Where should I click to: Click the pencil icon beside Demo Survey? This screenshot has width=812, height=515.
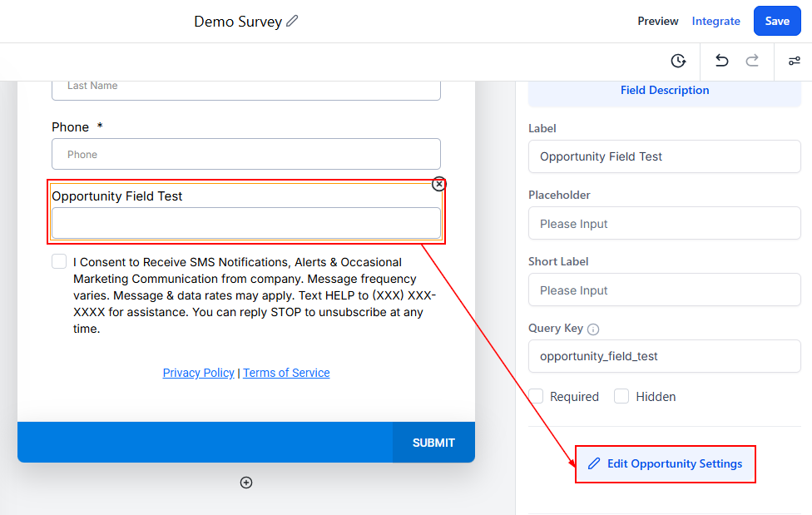(292, 21)
